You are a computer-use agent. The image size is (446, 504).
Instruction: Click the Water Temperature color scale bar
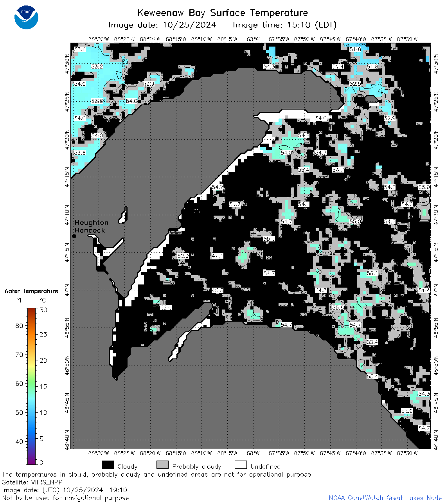tap(31, 386)
